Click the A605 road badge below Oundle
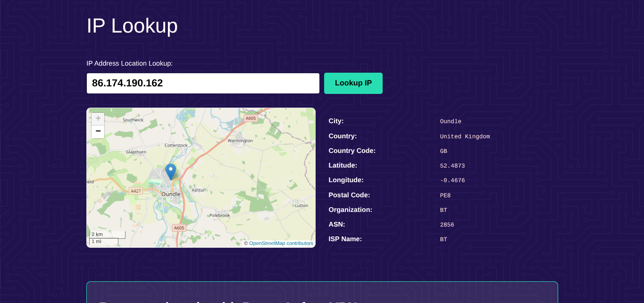The height and width of the screenshot is (303, 644). 179,228
